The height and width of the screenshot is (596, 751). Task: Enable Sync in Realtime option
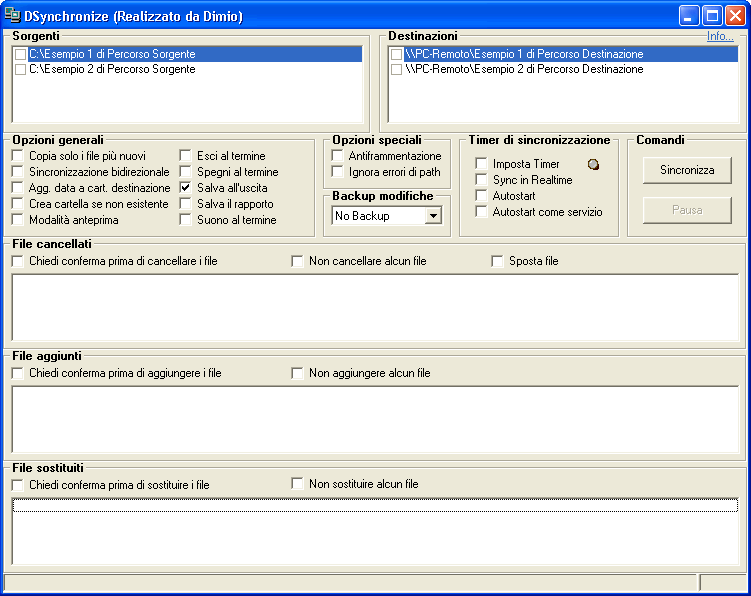point(481,180)
